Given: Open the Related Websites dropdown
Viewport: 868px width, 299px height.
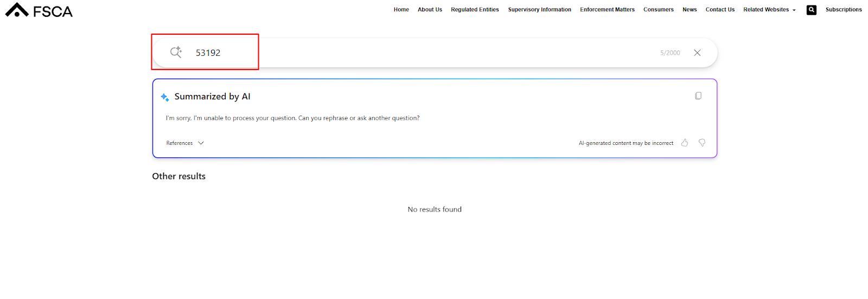Looking at the screenshot, I should pos(769,10).
